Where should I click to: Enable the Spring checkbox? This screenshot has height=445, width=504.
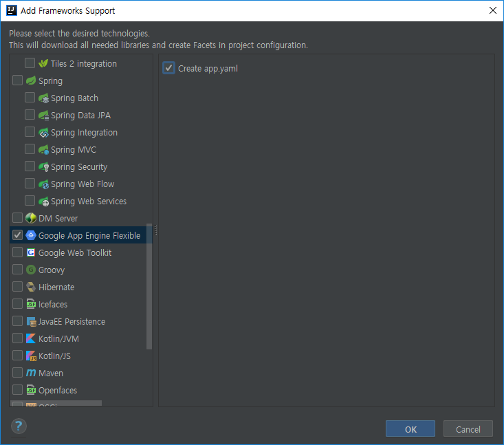17,80
